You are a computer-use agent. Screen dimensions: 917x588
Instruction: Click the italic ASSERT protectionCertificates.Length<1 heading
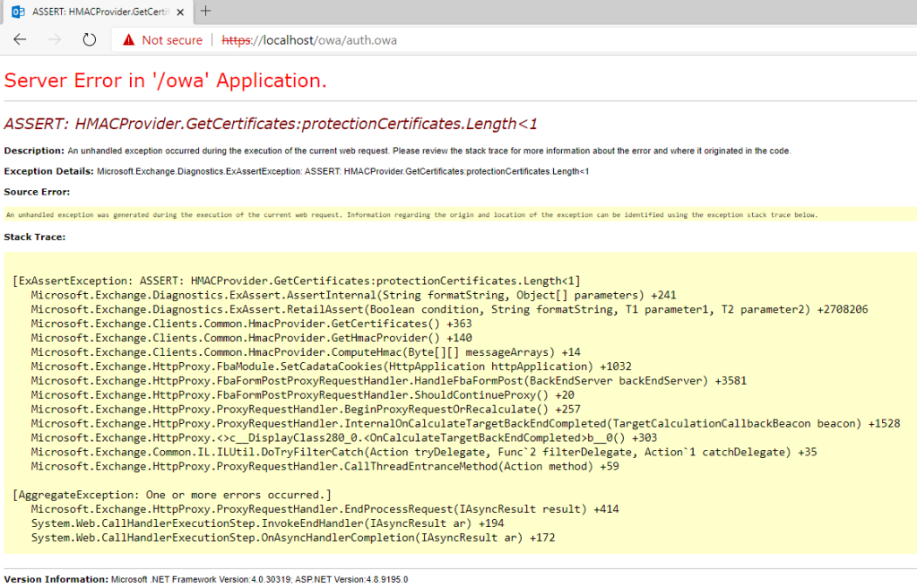click(271, 124)
